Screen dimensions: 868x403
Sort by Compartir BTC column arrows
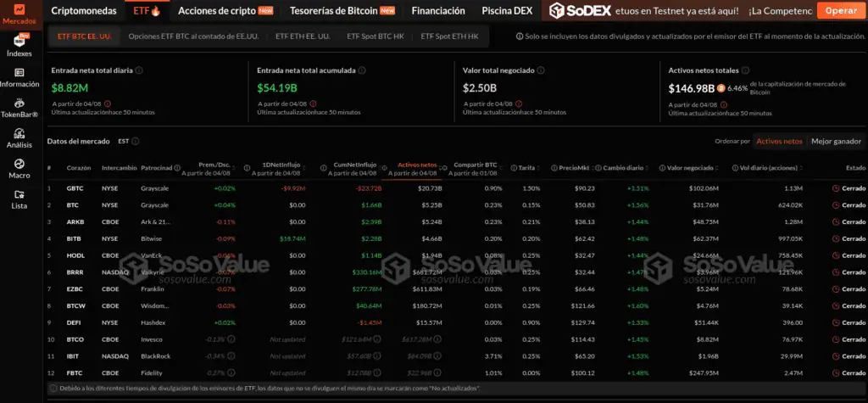coord(502,167)
